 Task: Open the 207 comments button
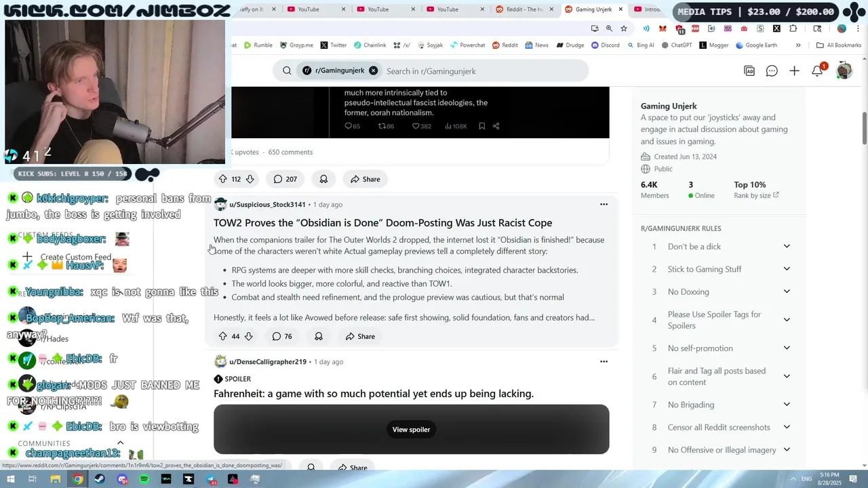point(285,179)
